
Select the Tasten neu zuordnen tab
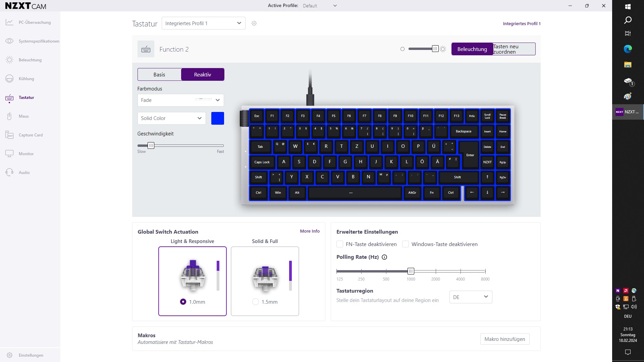pyautogui.click(x=514, y=49)
